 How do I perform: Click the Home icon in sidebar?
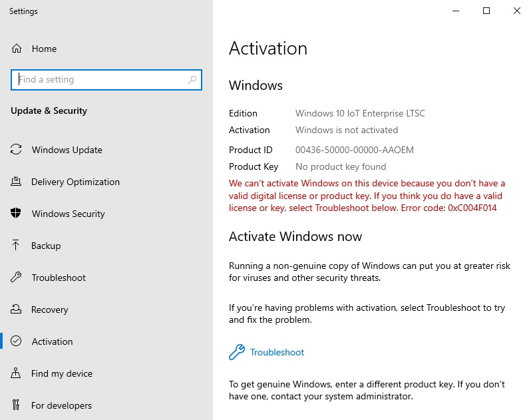coord(17,49)
